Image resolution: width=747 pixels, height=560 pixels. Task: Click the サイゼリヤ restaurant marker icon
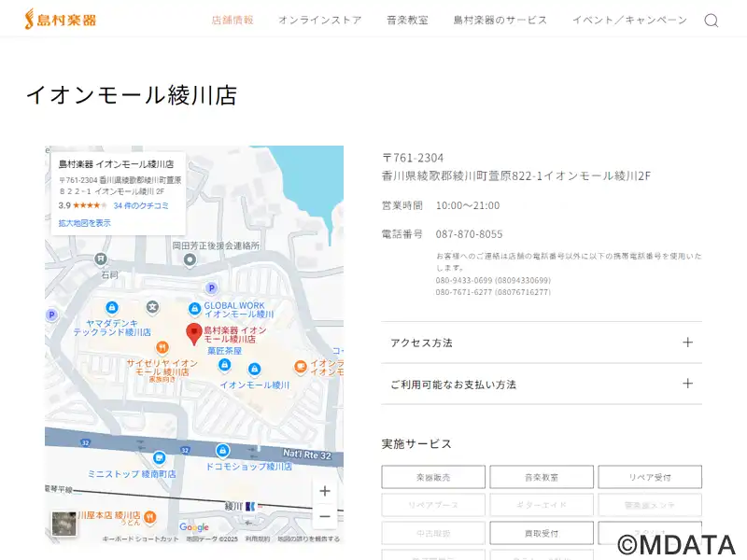pyautogui.click(x=162, y=347)
